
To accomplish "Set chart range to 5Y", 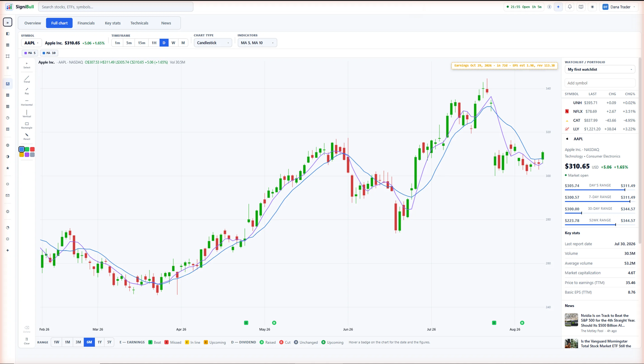I will [109, 342].
